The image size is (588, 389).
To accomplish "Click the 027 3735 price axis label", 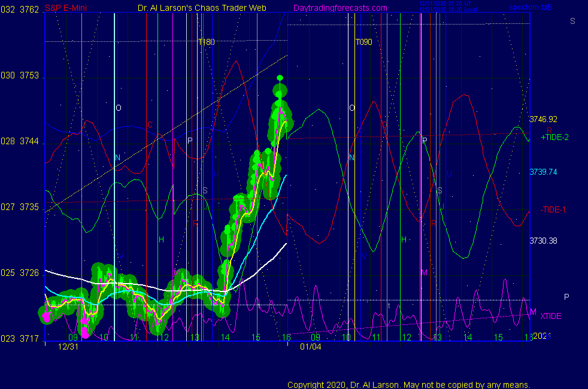I will [x=20, y=207].
